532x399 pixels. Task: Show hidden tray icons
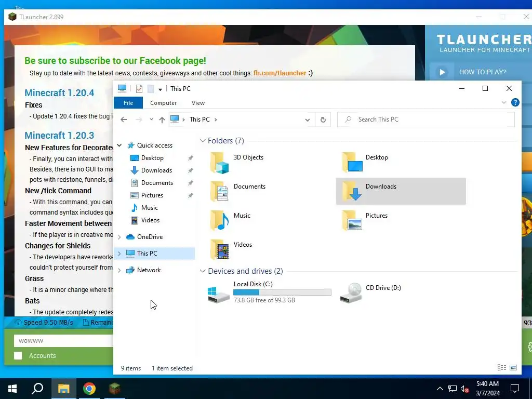tap(440, 389)
